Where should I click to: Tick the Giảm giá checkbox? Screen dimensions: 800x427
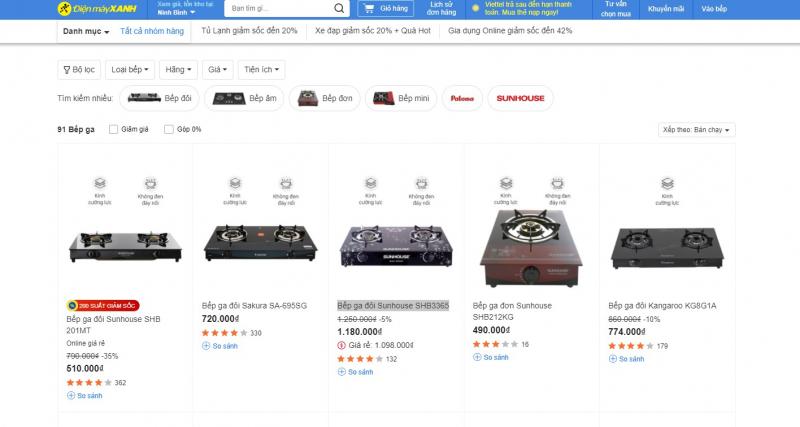114,129
